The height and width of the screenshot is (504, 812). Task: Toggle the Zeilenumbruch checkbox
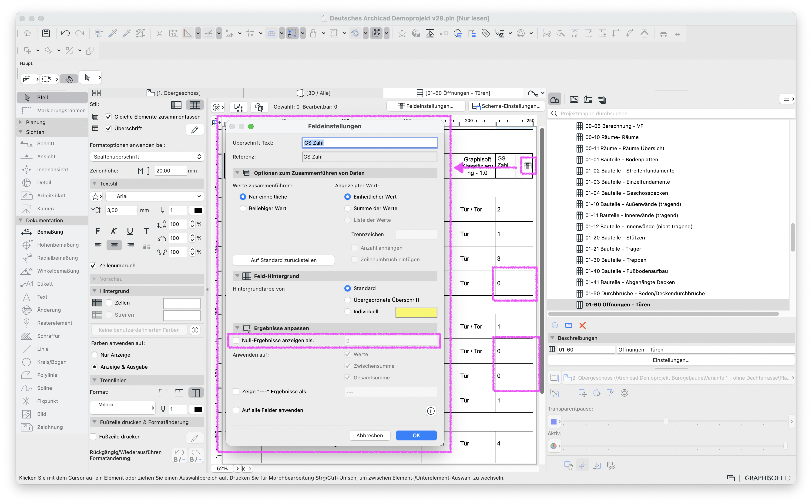click(93, 265)
